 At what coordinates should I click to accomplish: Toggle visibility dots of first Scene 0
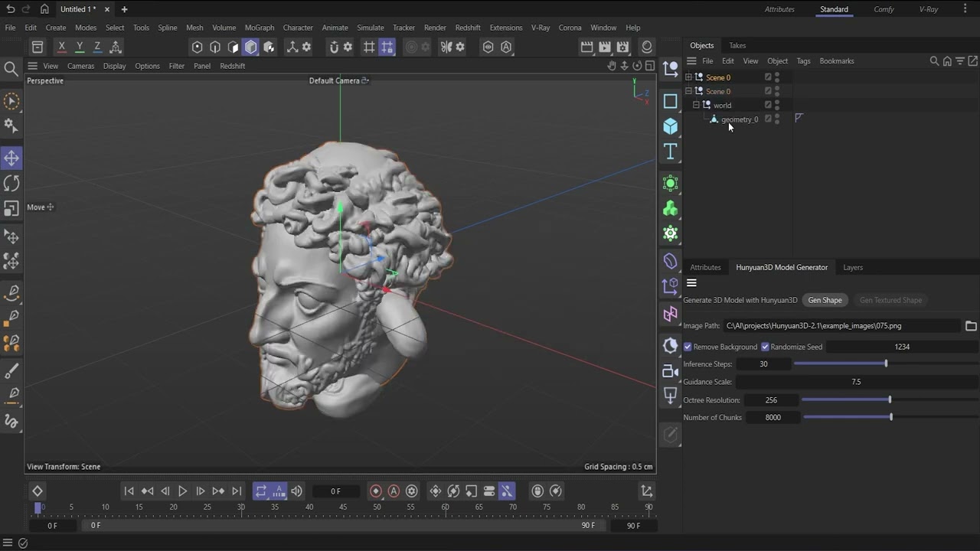[777, 77]
